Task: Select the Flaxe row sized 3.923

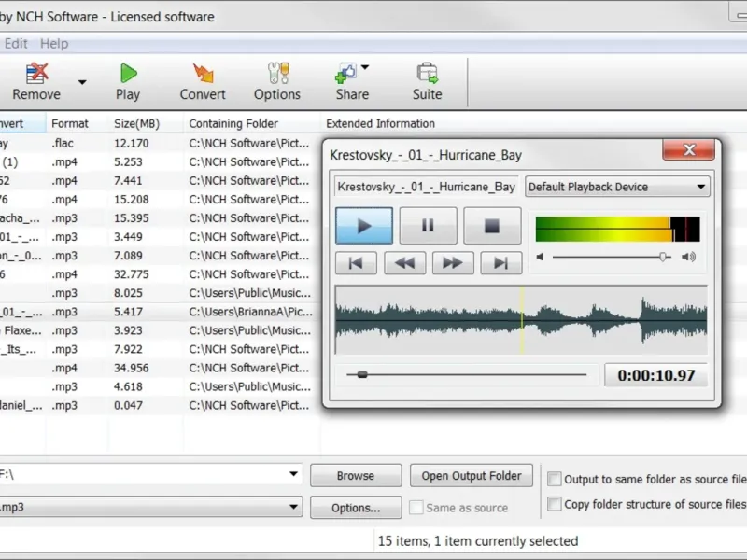Action: [x=160, y=330]
